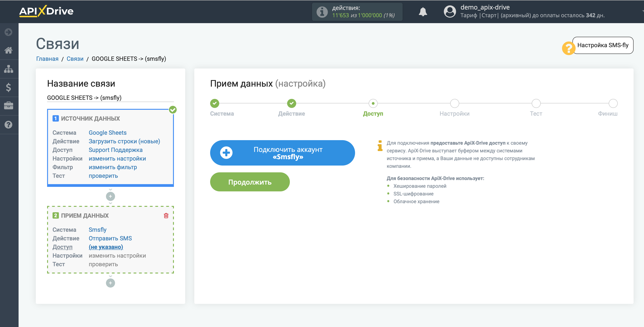Image resolution: width=644 pixels, height=327 pixels.
Task: Open briefcase services icon in sidebar
Action: pos(9,106)
